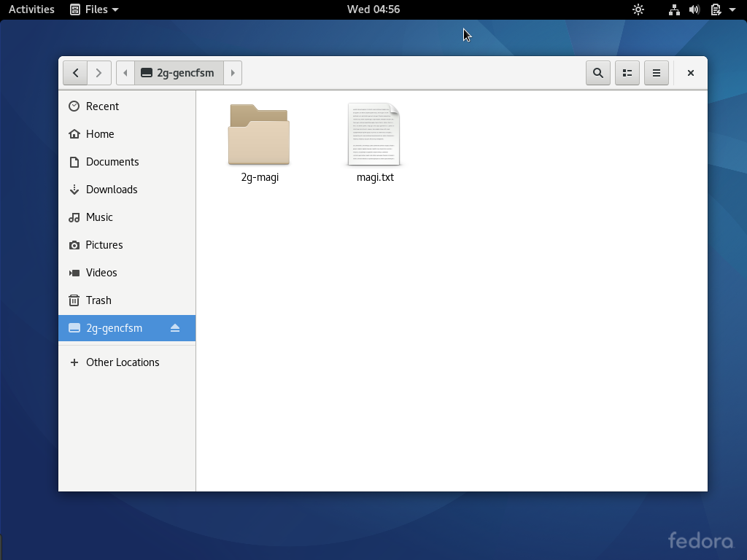Viewport: 747px width, 560px height.
Task: Expand the system menu arrow
Action: (732, 9)
